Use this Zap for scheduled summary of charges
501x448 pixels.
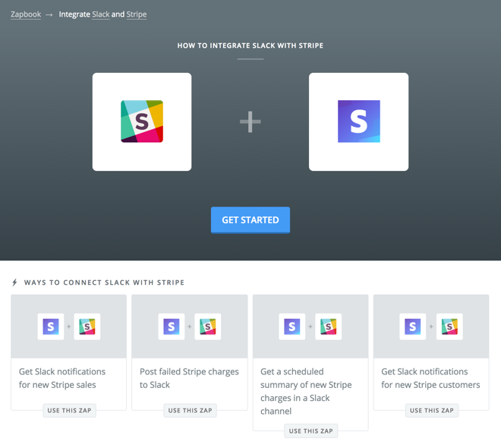(311, 431)
